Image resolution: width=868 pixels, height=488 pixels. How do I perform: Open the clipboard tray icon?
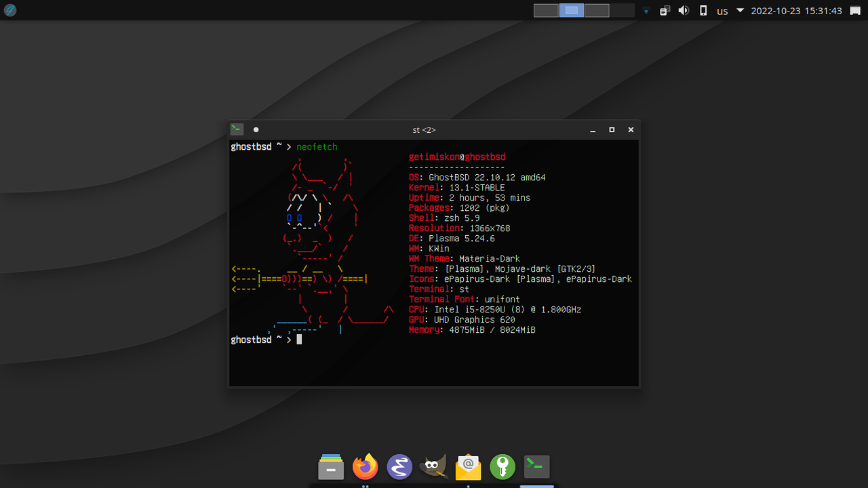pos(665,11)
